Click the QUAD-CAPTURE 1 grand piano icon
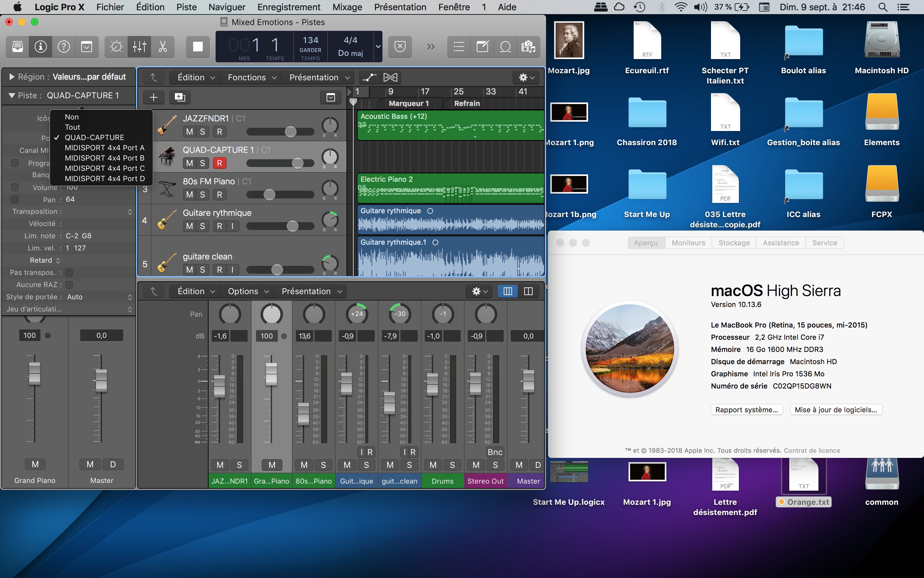Image resolution: width=924 pixels, height=578 pixels. pos(167,157)
